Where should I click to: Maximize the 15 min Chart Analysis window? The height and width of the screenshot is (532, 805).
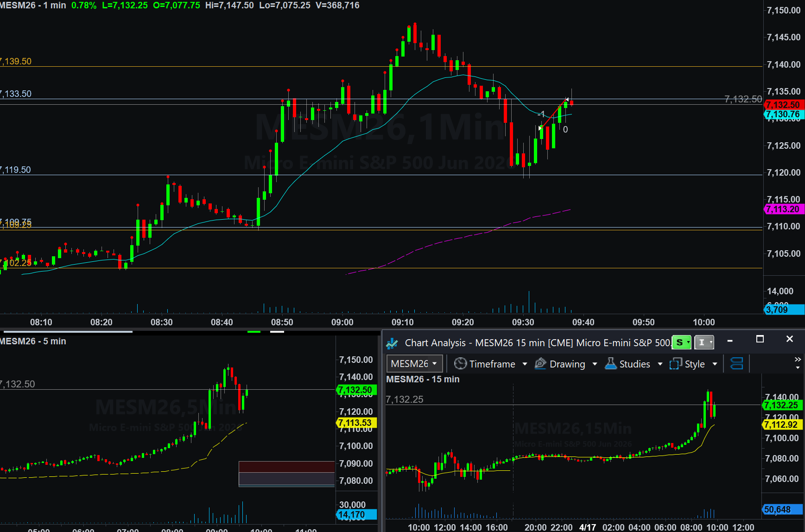(760, 339)
